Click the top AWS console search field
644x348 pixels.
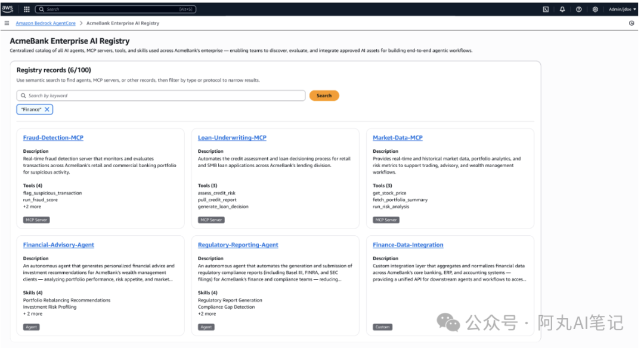(x=116, y=9)
